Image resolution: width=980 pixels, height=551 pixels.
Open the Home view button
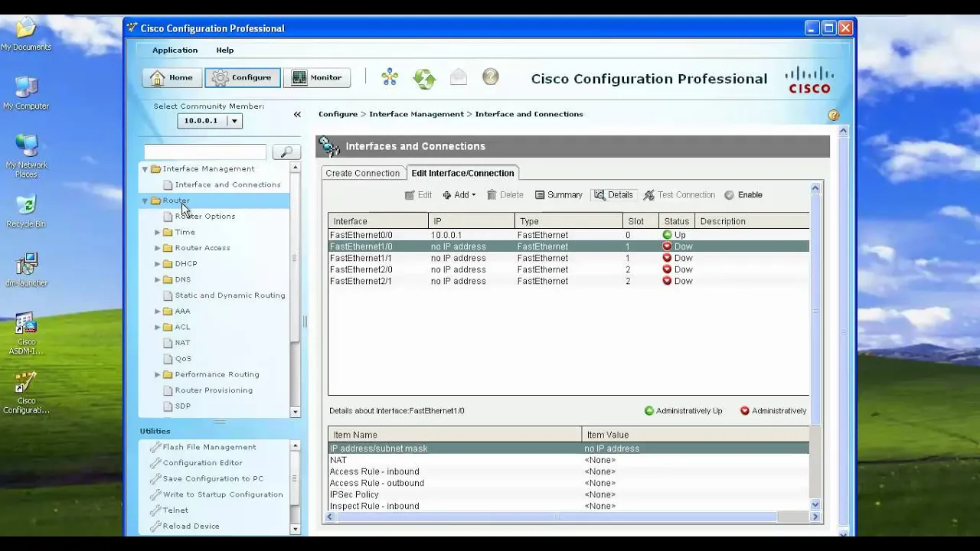(x=171, y=77)
